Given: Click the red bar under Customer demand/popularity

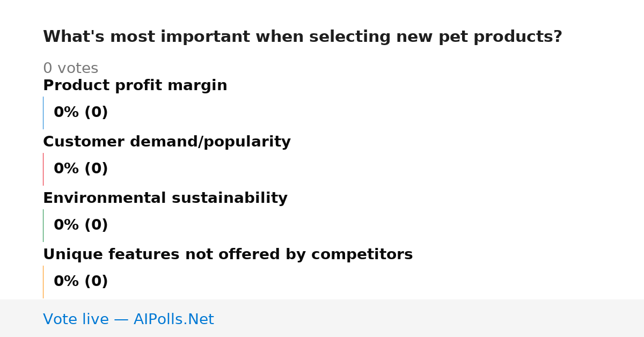Looking at the screenshot, I should 43,169.
